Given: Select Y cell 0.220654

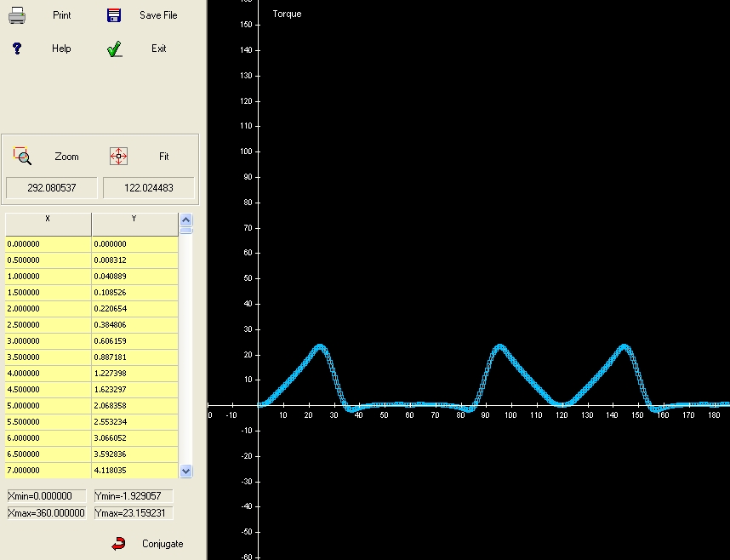Looking at the screenshot, I should click(x=134, y=308).
